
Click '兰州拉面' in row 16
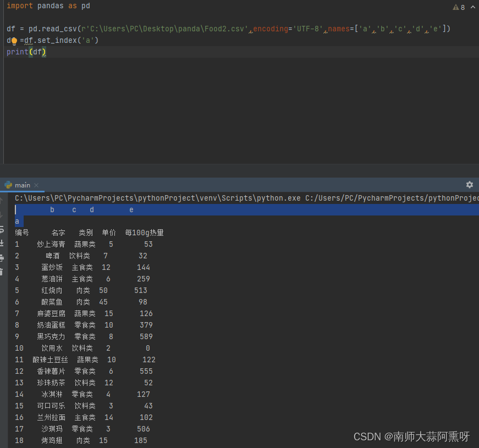tap(51, 418)
